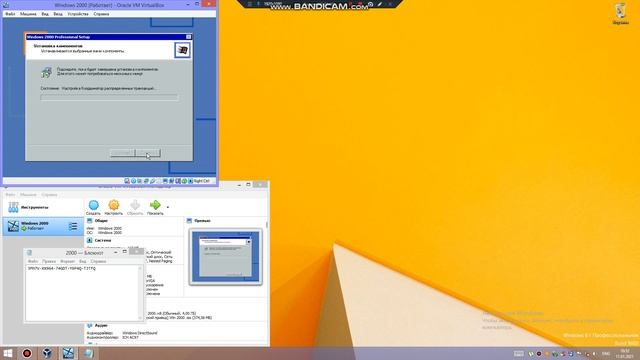The image size is (640, 360).
Task: Click the display indicator in VM status bar
Action: [165, 181]
